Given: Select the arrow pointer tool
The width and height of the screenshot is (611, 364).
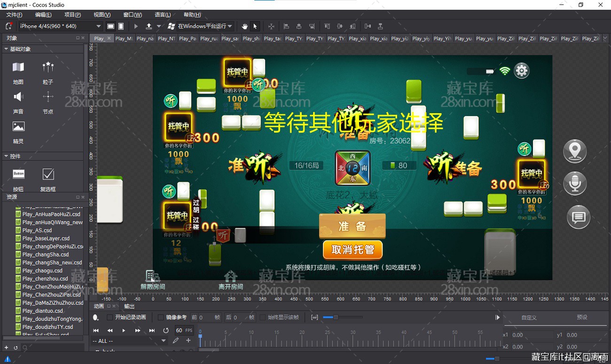Looking at the screenshot, I should click(255, 26).
